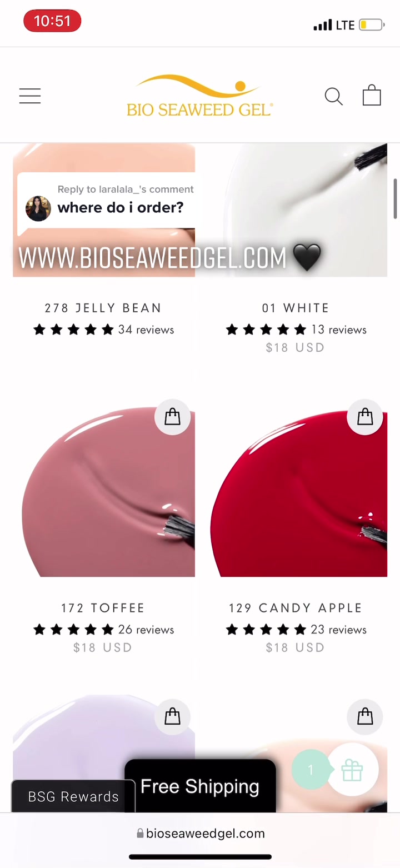Open the hamburger navigation menu
The image size is (400, 868).
(x=30, y=96)
